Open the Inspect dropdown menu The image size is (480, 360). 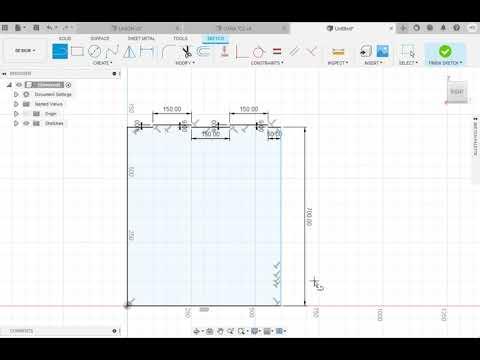[338, 63]
